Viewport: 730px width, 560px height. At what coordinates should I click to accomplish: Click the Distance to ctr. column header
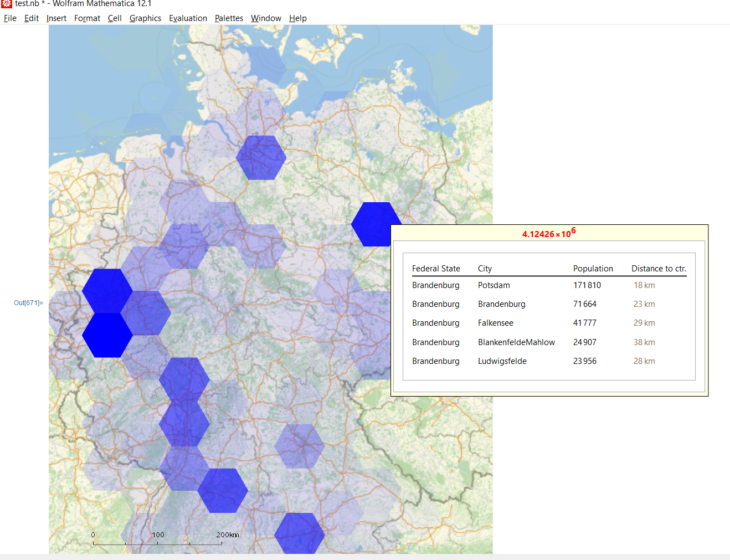(659, 269)
